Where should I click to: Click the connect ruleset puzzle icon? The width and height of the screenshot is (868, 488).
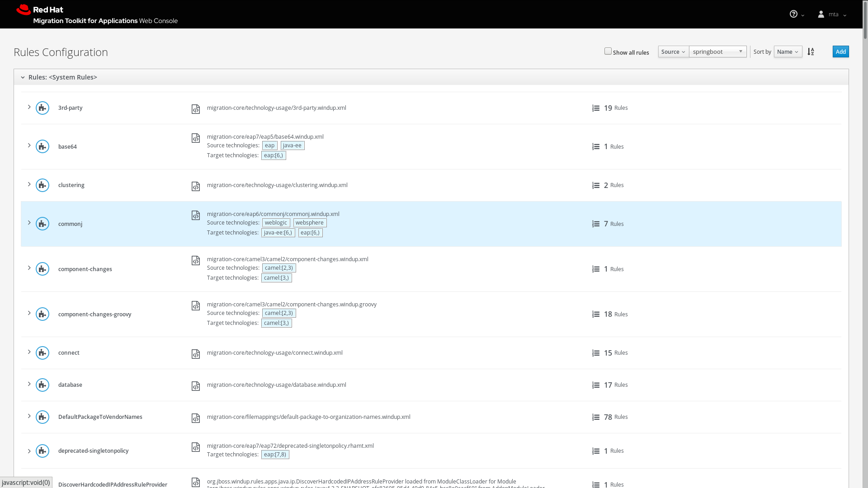point(42,353)
